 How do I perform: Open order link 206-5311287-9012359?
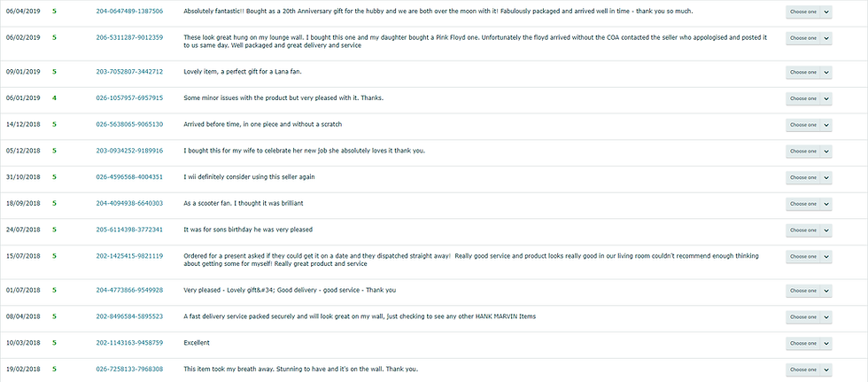click(129, 37)
